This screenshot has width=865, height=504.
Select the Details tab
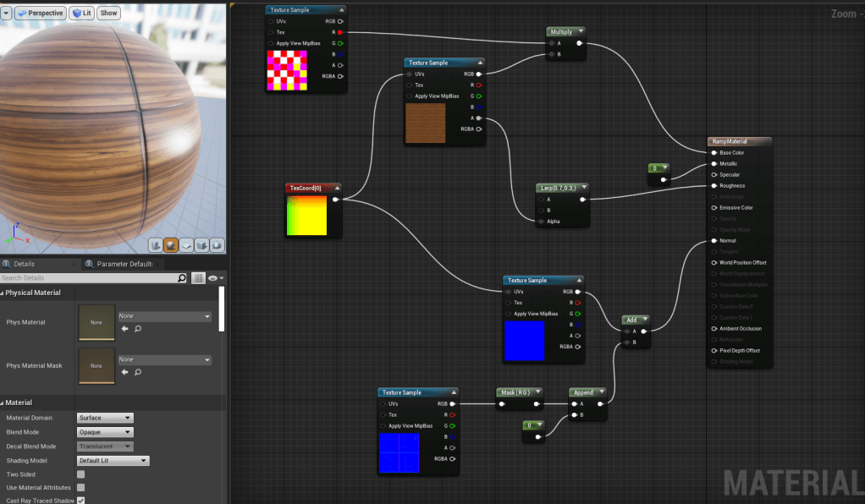(x=24, y=264)
